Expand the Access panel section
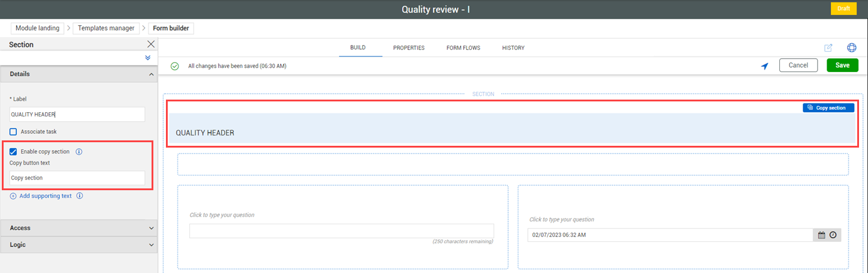 [x=151, y=228]
